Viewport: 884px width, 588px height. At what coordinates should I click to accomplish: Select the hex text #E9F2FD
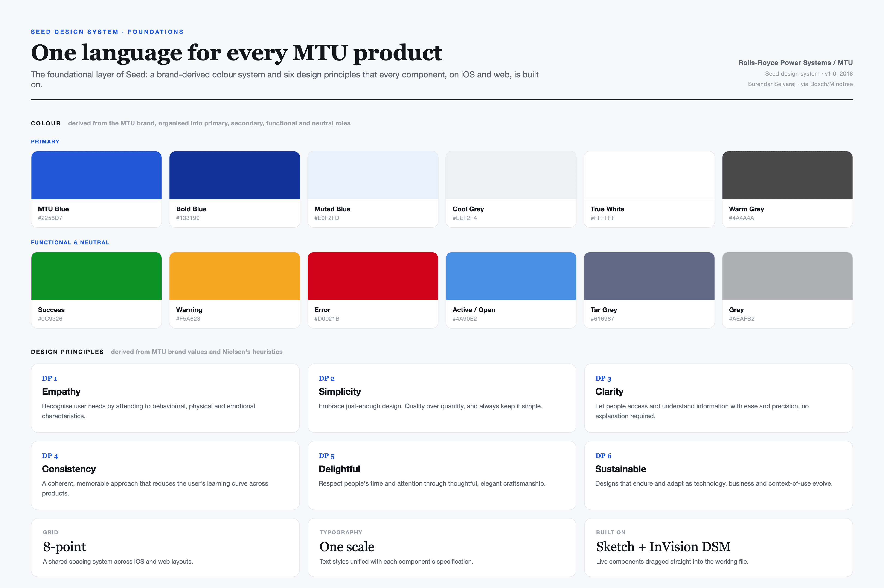[326, 218]
